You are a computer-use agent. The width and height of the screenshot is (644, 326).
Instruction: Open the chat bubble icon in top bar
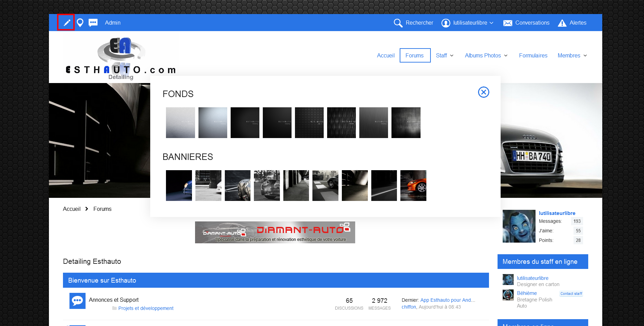coord(93,23)
